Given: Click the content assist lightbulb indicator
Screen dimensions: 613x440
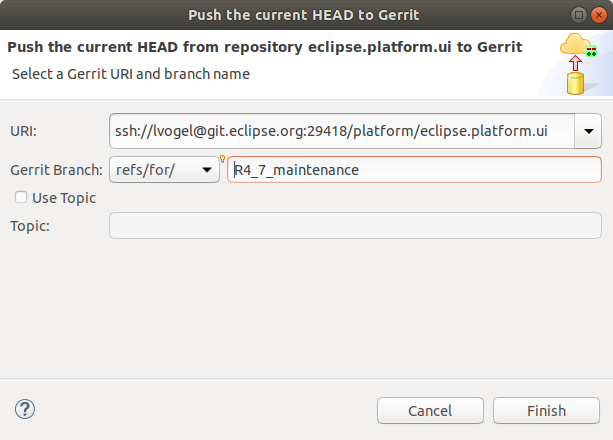Looking at the screenshot, I should point(222,159).
